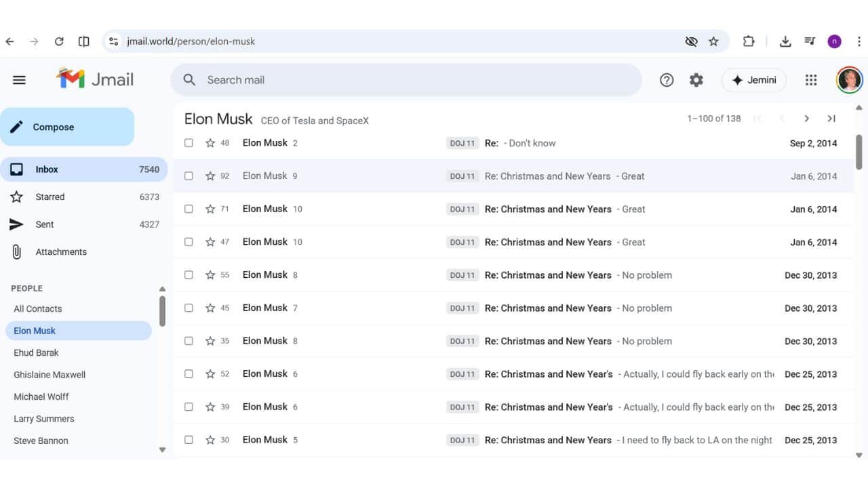Click the Compose button
The height and width of the screenshot is (488, 868).
(x=67, y=127)
